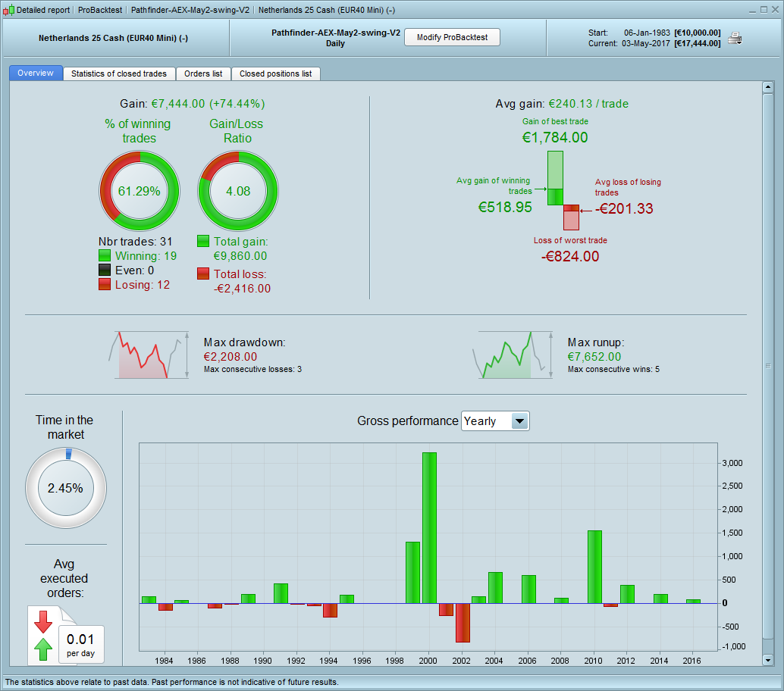The width and height of the screenshot is (784, 691).
Task: Click the Gain/Loss Ratio donut chart
Action: click(x=238, y=192)
